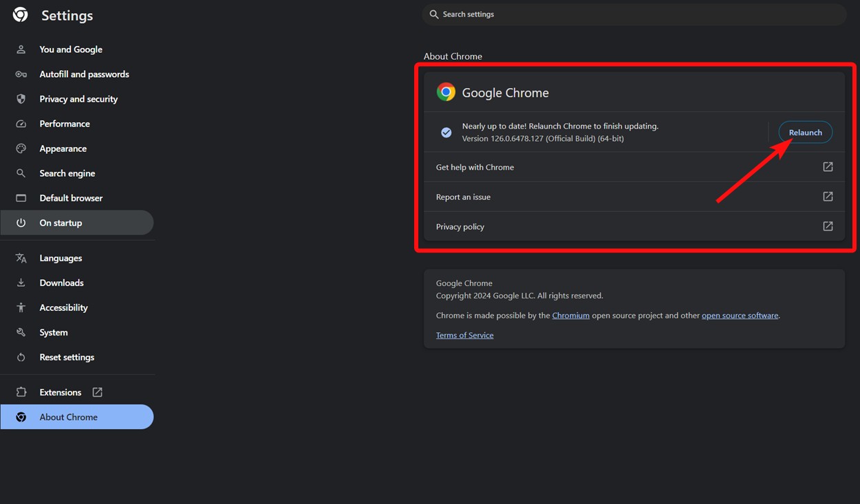
Task: Open the Chromium project link
Action: pos(570,315)
